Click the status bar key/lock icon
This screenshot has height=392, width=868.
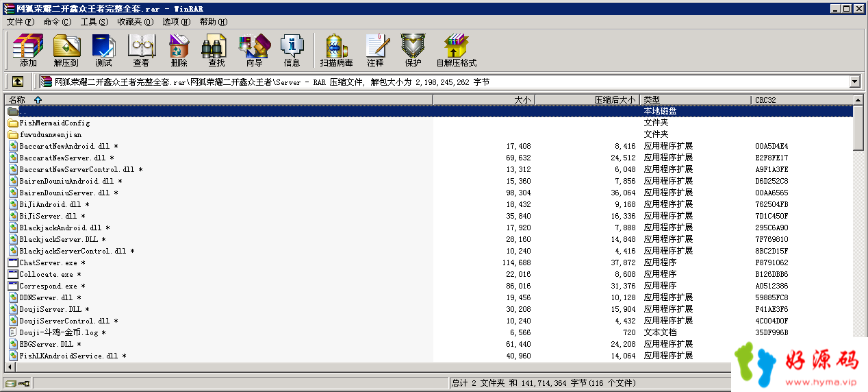[24, 383]
